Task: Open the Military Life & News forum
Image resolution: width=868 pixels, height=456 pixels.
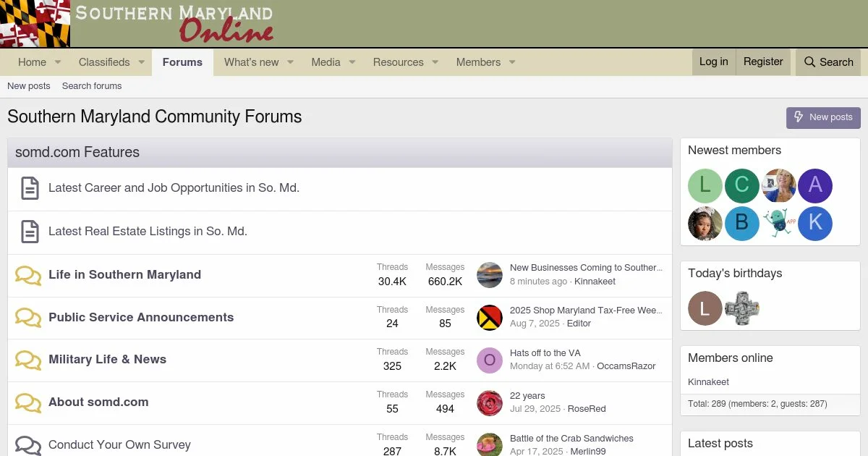Action: coord(107,360)
